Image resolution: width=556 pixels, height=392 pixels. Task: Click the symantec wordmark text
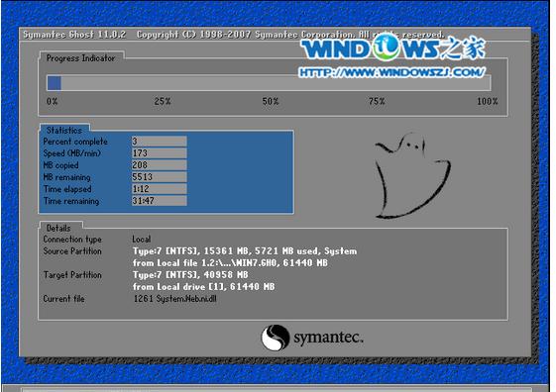pos(328,338)
